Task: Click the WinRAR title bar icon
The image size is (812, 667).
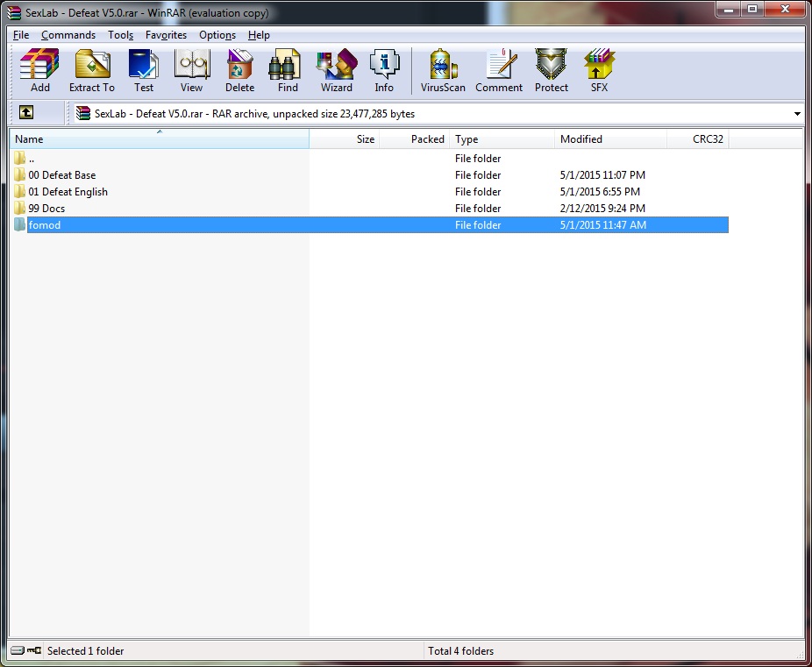Action: [x=14, y=12]
